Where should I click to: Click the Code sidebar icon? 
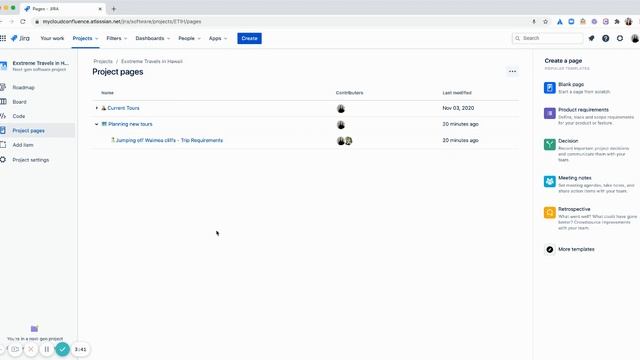pyautogui.click(x=3, y=116)
